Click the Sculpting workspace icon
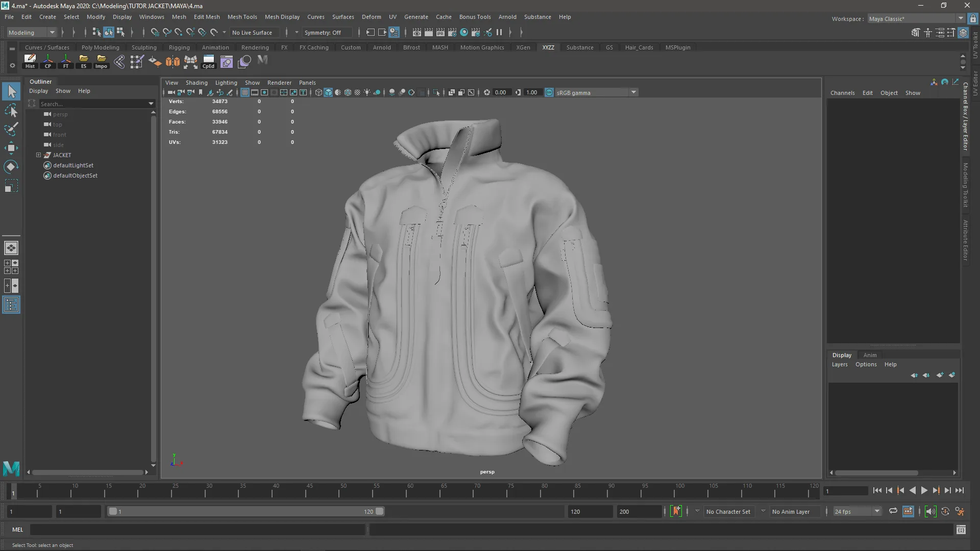Viewport: 980px width, 551px height. [x=143, y=47]
